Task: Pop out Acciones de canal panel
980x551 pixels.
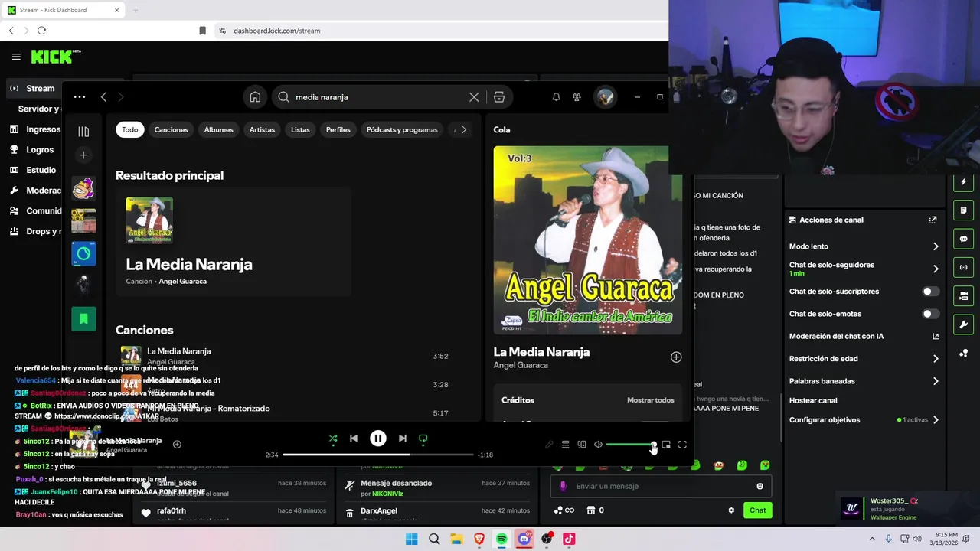Action: click(x=933, y=220)
